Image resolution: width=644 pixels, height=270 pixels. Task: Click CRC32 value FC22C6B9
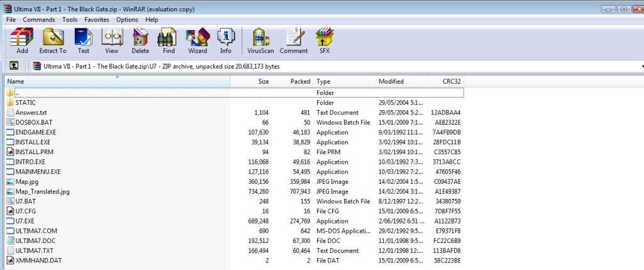[x=447, y=241]
